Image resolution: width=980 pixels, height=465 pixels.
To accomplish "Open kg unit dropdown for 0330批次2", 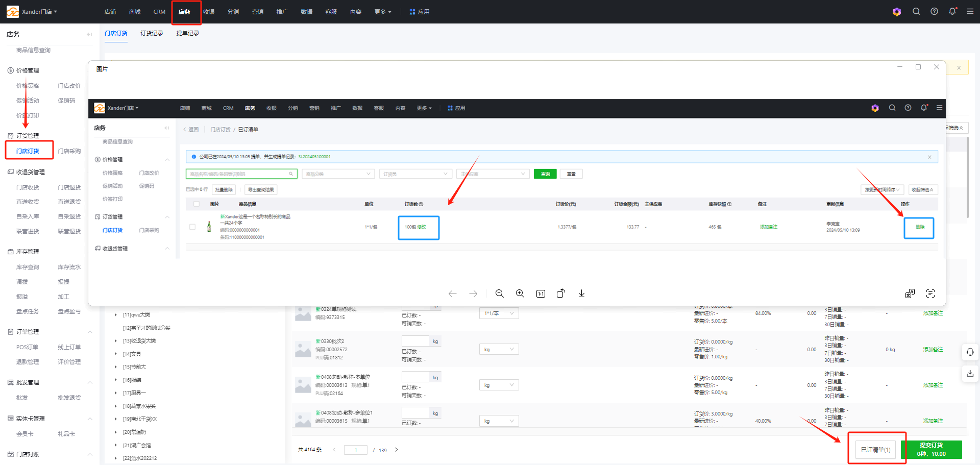I will pos(499,349).
